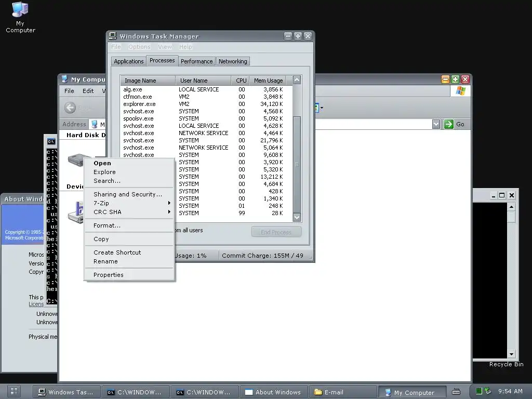Image resolution: width=532 pixels, height=399 pixels.
Task: Select the alg.exe process row
Action: (206, 89)
